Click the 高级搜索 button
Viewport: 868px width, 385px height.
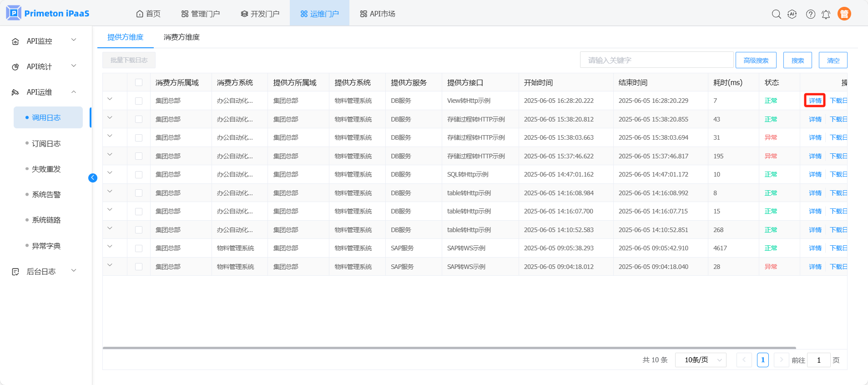coord(756,60)
